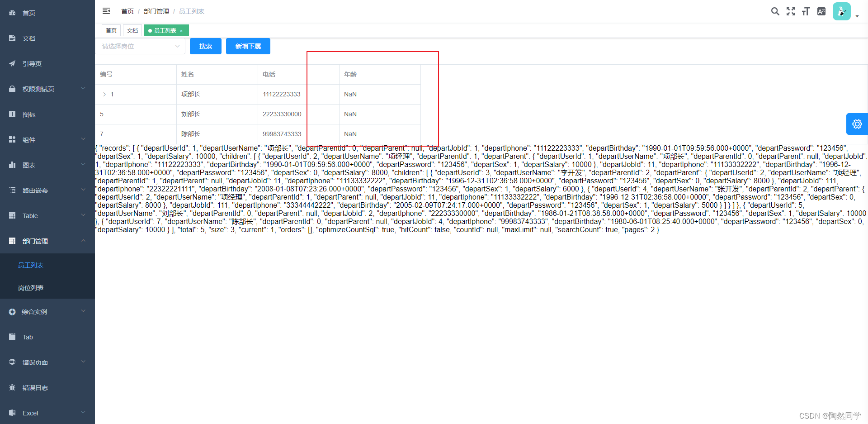Click the hamburger sidebar collapse icon

coord(106,11)
